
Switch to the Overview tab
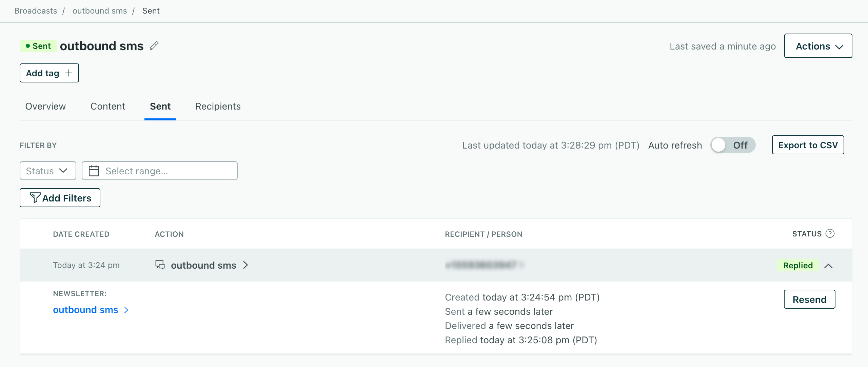[x=45, y=107]
